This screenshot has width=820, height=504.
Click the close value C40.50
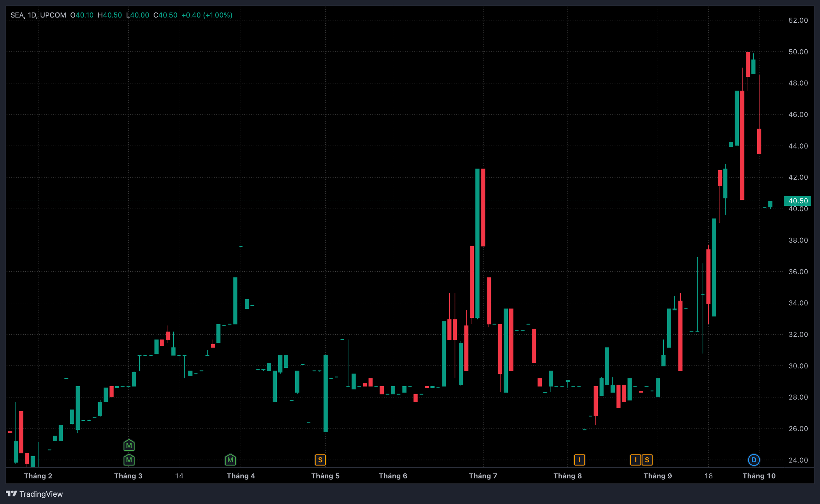(166, 15)
